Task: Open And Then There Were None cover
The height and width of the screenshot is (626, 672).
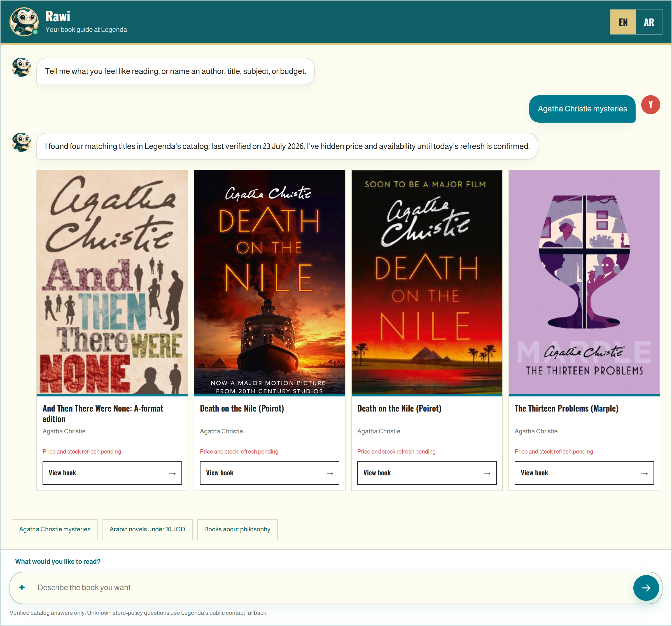Action: pos(112,282)
